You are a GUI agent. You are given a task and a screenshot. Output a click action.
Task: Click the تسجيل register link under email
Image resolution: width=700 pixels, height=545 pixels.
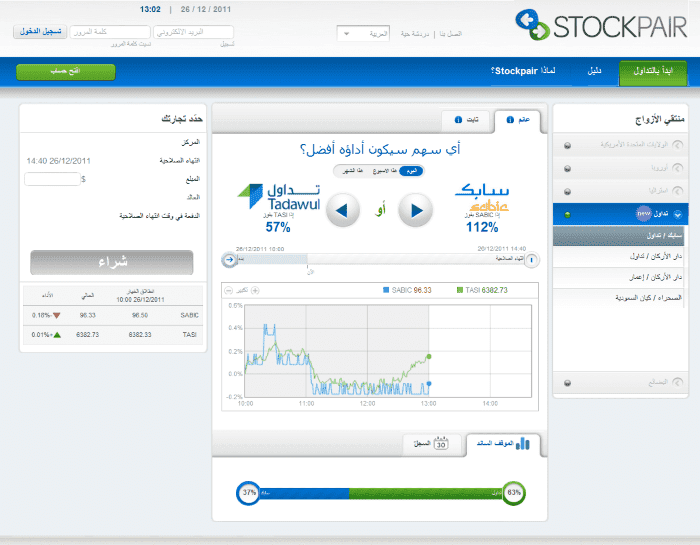click(x=227, y=44)
